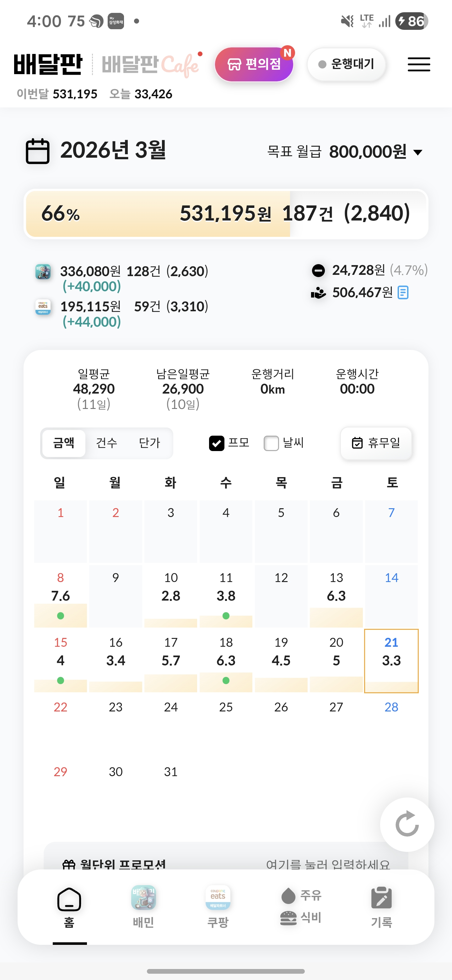Viewport: 452px width, 980px height.
Task: Open 배민 tab in bottom navigation
Action: (143, 906)
